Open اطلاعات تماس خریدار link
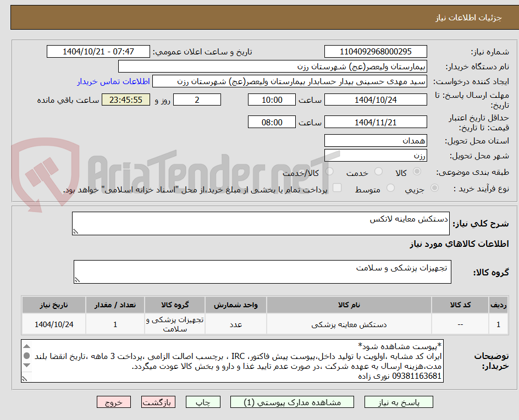Viewport: 519px width, 420px height. pos(113,81)
